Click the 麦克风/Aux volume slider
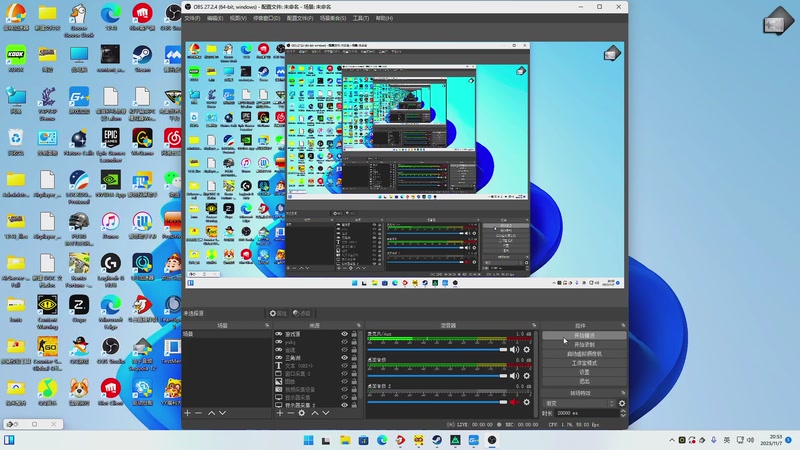This screenshot has width=800, height=450. 437,349
